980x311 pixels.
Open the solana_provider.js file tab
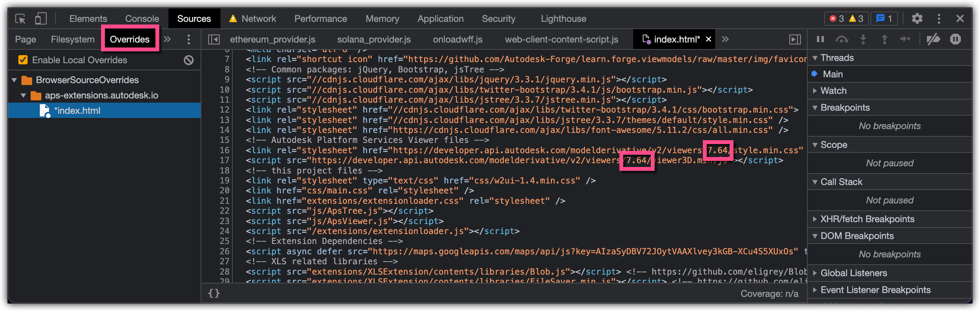(x=374, y=39)
